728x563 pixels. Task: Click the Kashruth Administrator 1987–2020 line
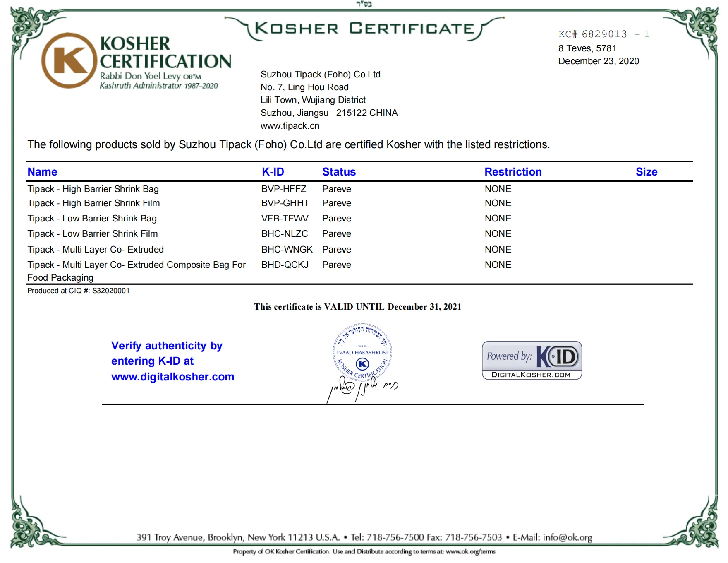(x=159, y=86)
